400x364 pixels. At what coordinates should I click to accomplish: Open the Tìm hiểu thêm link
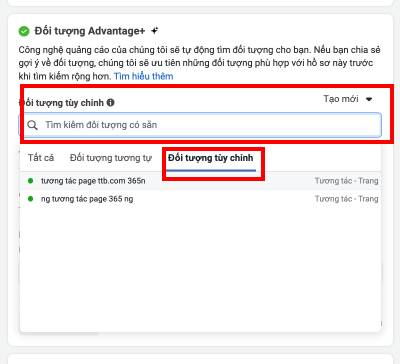pos(144,76)
